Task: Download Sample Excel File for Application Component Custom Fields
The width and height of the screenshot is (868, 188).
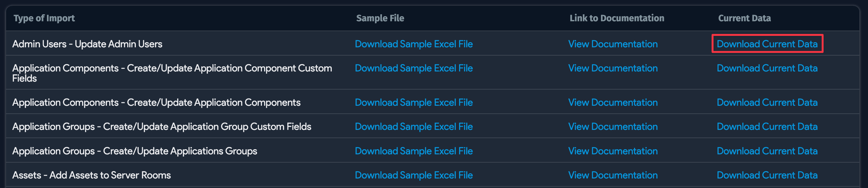Action: [x=414, y=68]
